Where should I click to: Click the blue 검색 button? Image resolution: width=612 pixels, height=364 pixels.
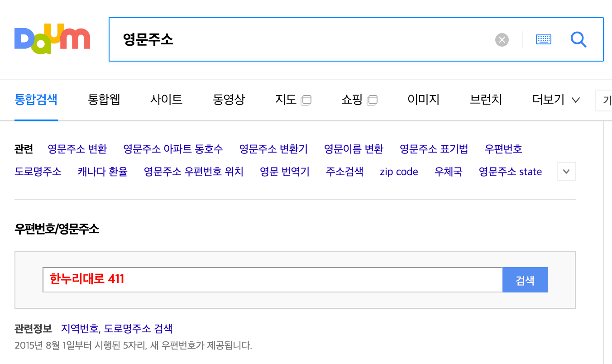[525, 279]
